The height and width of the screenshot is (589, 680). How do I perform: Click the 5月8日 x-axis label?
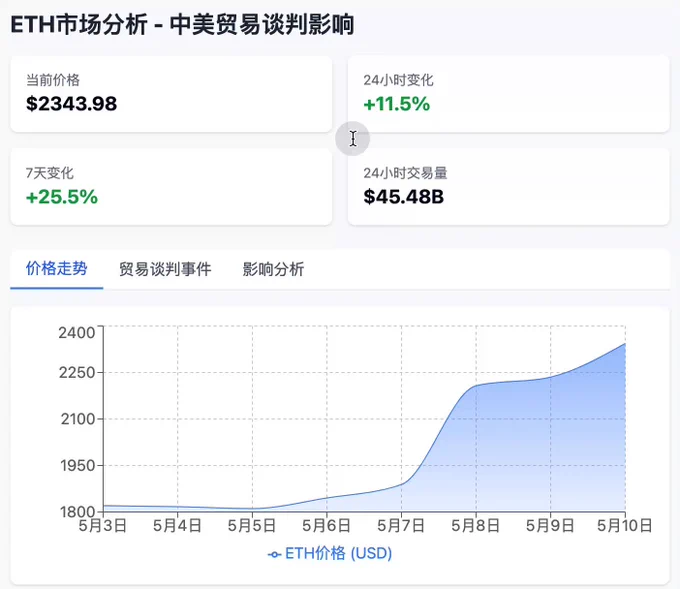pyautogui.click(x=476, y=526)
